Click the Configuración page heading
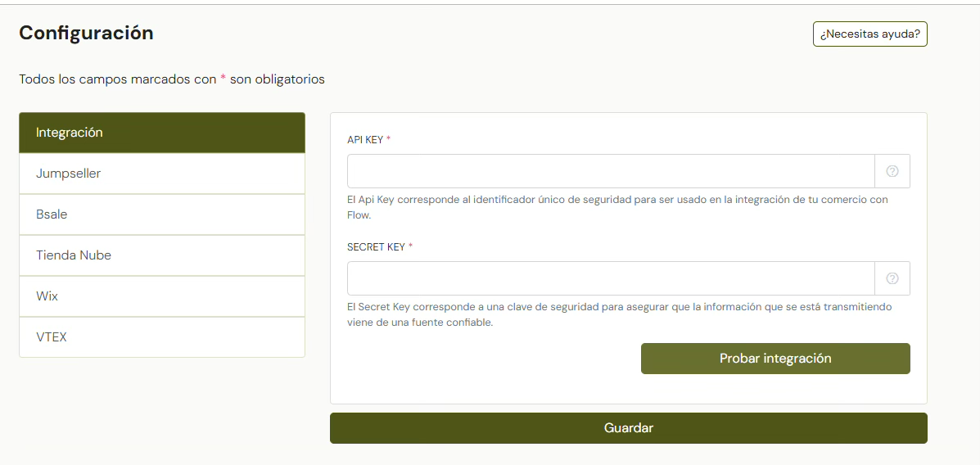This screenshot has width=980, height=465. 86,34
